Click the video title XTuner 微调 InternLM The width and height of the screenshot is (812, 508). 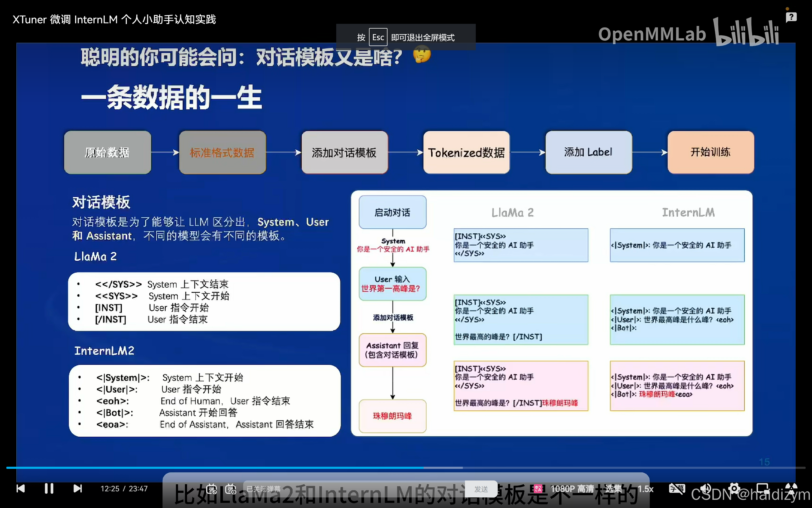point(114,19)
